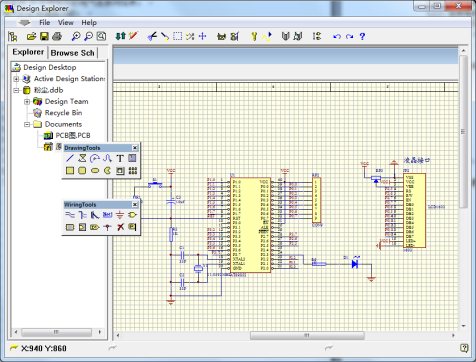
Task: Select PCB图.PCB in the document tree
Action: point(73,136)
